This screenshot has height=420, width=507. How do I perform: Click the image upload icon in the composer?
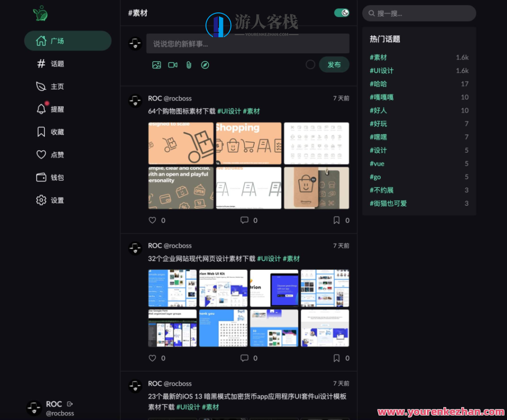(x=156, y=65)
